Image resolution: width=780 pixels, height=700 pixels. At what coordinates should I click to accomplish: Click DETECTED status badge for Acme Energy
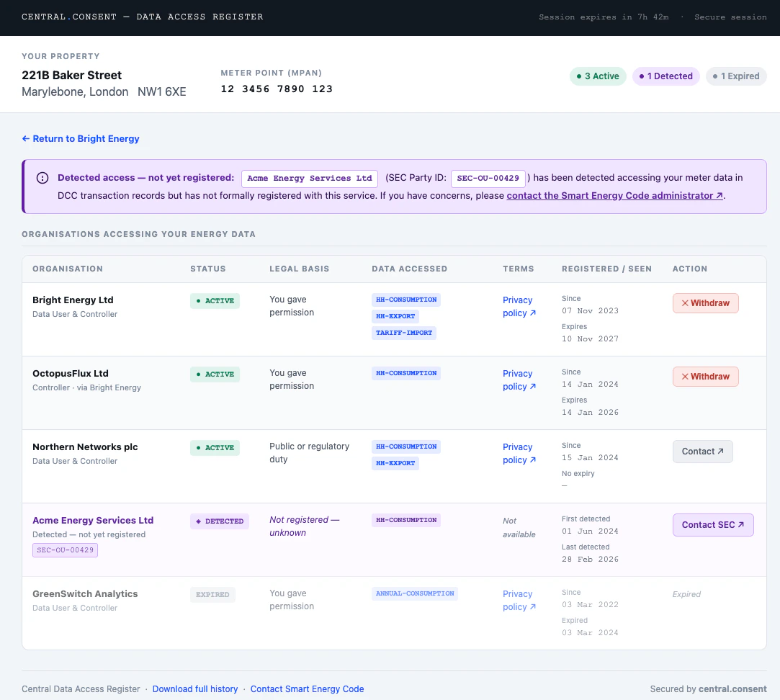coord(220,521)
